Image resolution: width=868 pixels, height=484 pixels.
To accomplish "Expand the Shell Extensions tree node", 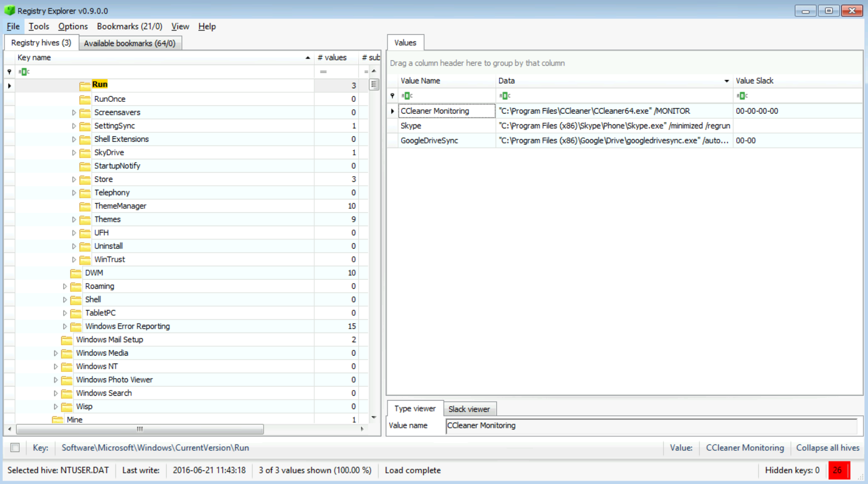I will click(x=74, y=139).
